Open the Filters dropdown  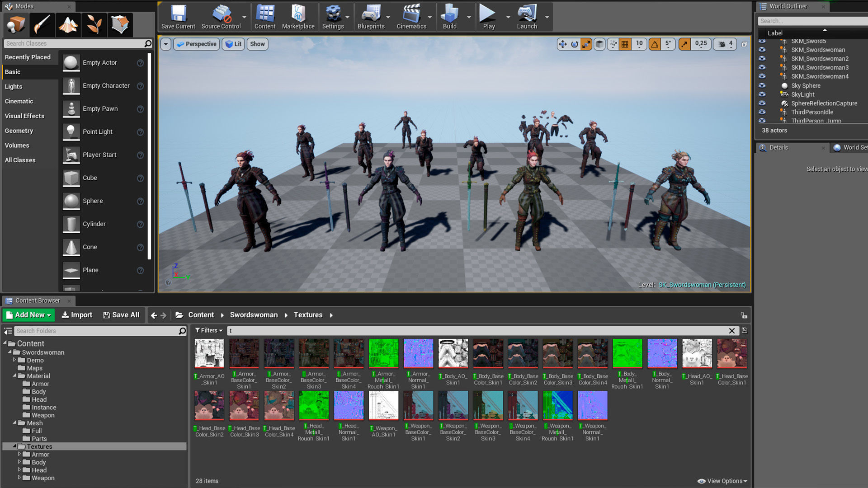(x=209, y=331)
